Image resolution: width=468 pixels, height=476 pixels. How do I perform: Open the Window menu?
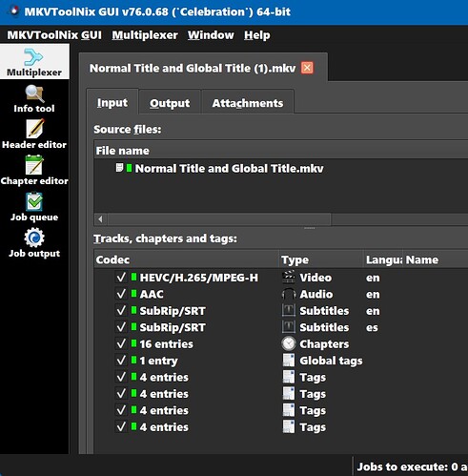point(211,35)
